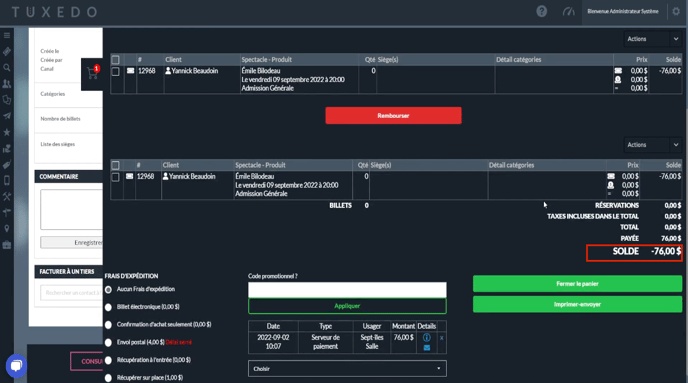The height and width of the screenshot is (383, 688).
Task: Open the shopping cart with badge 1
Action: click(93, 73)
